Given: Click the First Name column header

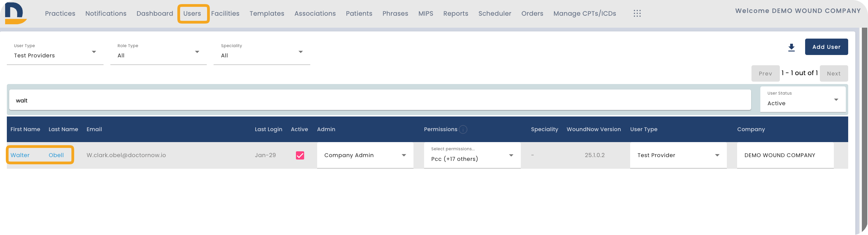Looking at the screenshot, I should [25, 129].
